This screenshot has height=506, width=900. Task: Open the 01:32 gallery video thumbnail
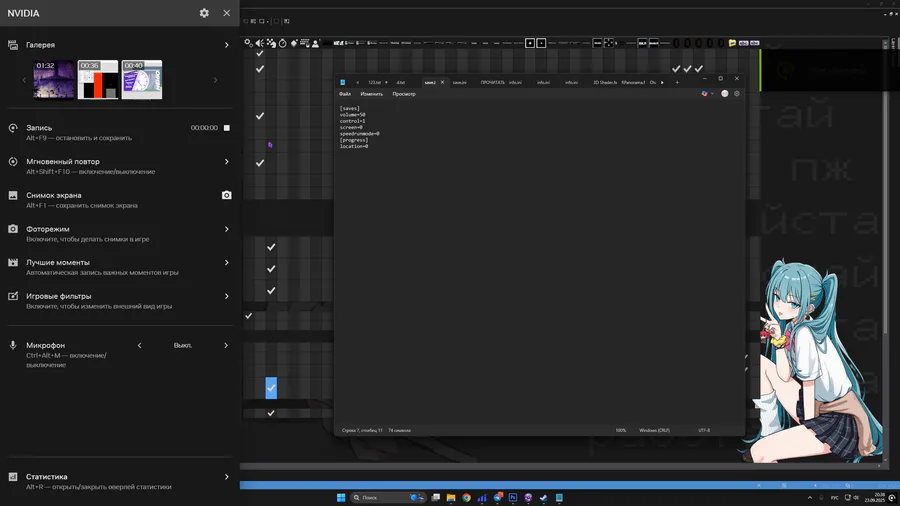click(54, 80)
